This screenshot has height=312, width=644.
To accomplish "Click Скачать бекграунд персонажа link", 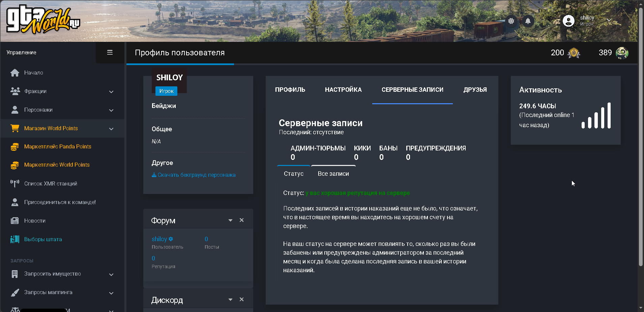I will (x=194, y=175).
